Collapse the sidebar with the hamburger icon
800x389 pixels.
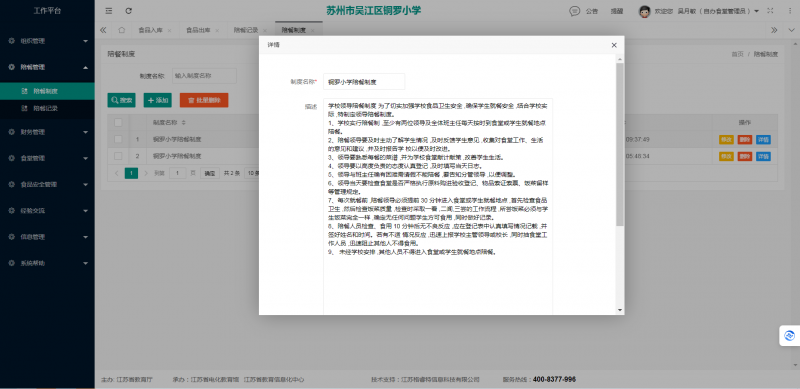(x=109, y=11)
